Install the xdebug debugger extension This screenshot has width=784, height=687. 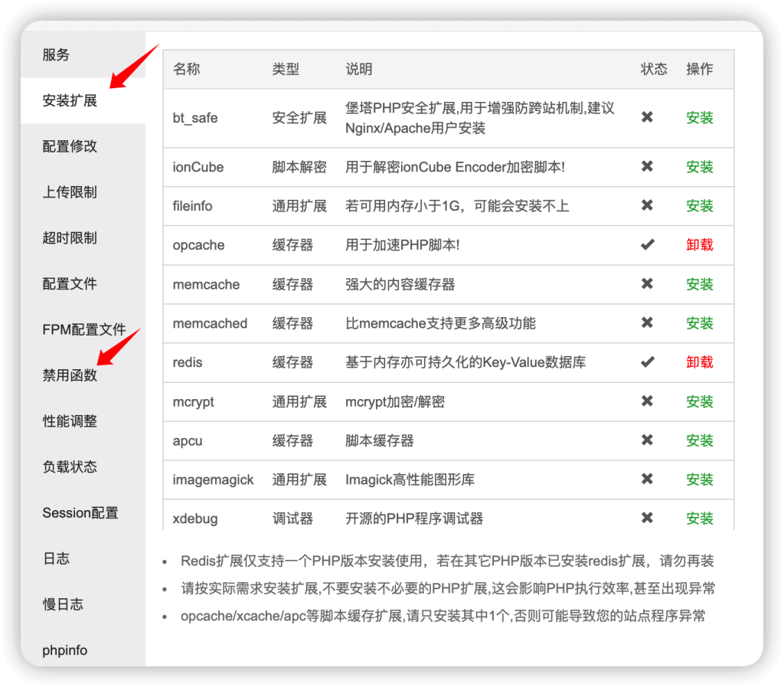tap(699, 519)
